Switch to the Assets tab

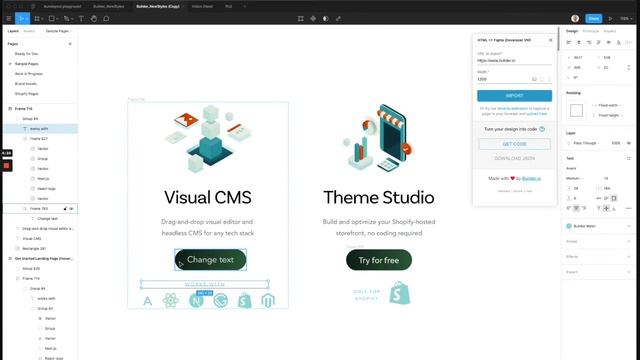pos(29,31)
